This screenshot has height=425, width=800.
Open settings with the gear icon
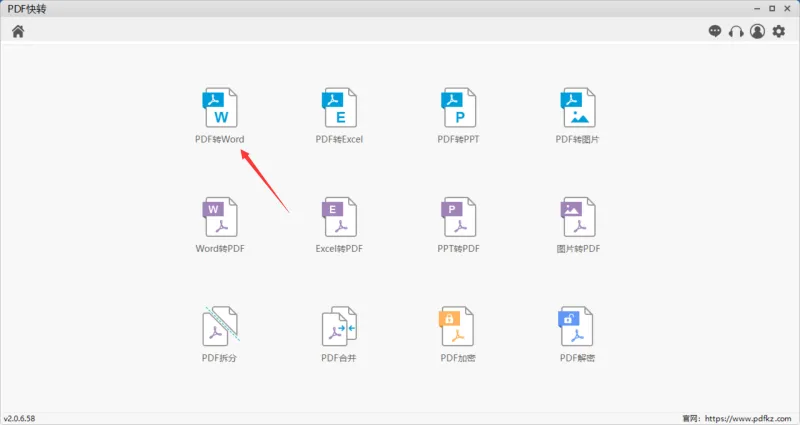779,32
